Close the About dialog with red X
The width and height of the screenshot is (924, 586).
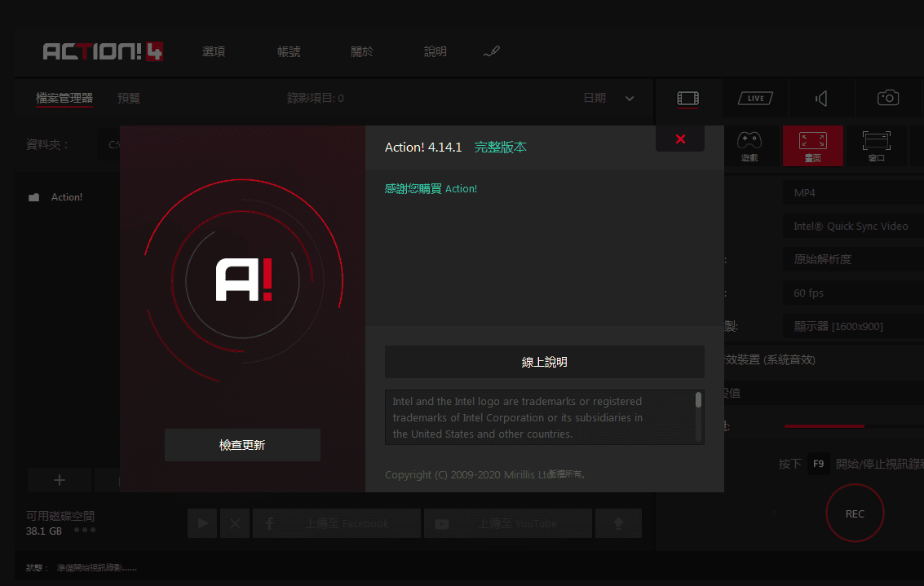tap(680, 139)
